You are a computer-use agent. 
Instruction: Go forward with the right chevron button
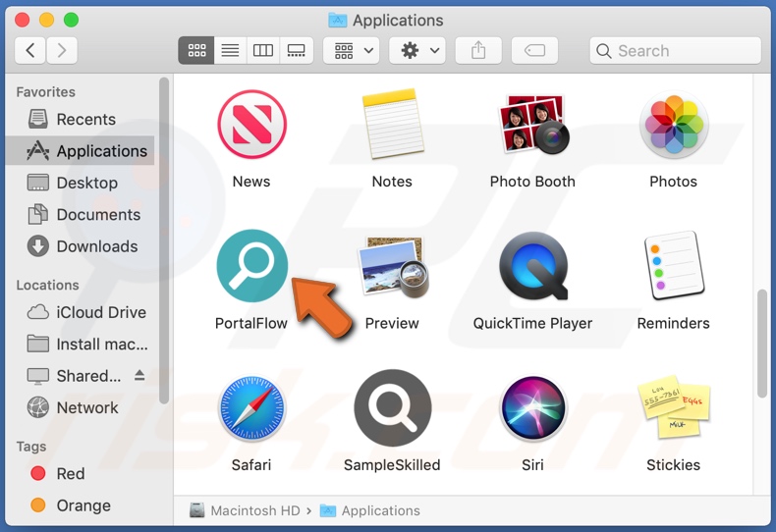coord(62,50)
